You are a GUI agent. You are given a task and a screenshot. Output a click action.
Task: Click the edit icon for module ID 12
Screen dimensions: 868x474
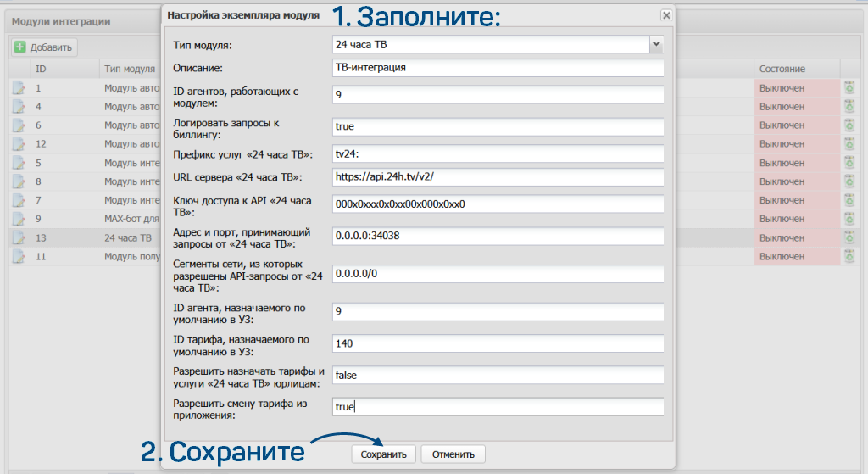(19, 143)
